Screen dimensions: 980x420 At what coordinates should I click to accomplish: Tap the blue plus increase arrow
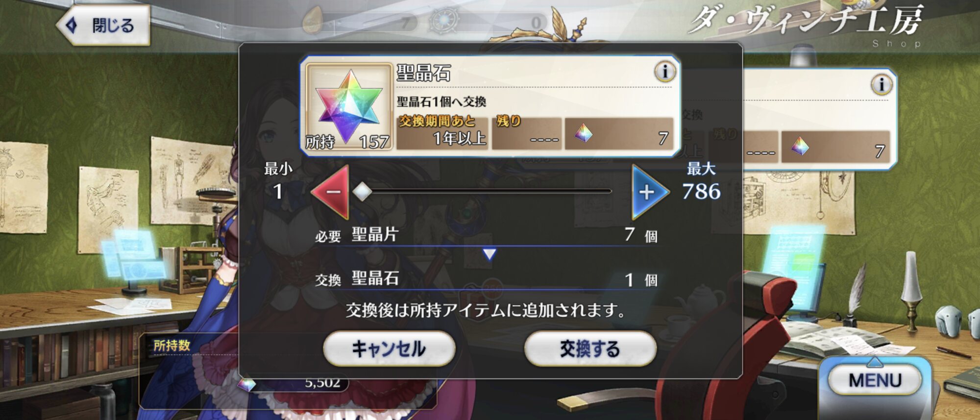click(649, 192)
